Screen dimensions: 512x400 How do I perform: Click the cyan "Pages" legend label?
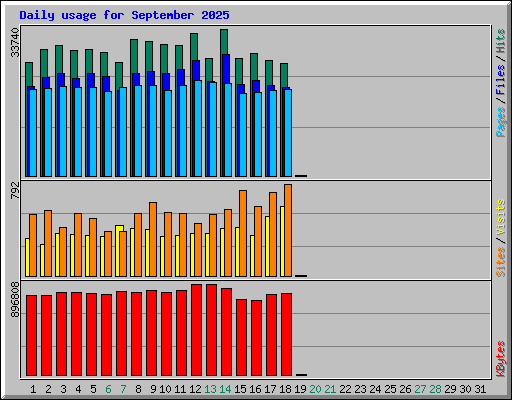[x=500, y=122]
